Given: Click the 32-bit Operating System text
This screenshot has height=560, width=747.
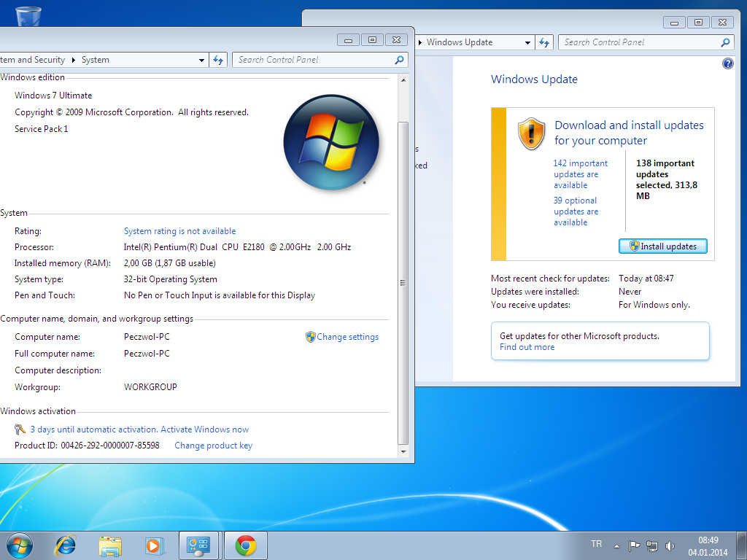Looking at the screenshot, I should (x=170, y=279).
